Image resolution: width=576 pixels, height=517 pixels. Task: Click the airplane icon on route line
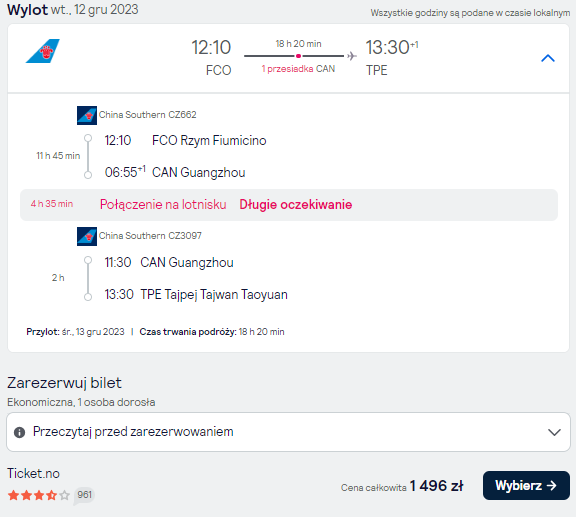click(352, 56)
